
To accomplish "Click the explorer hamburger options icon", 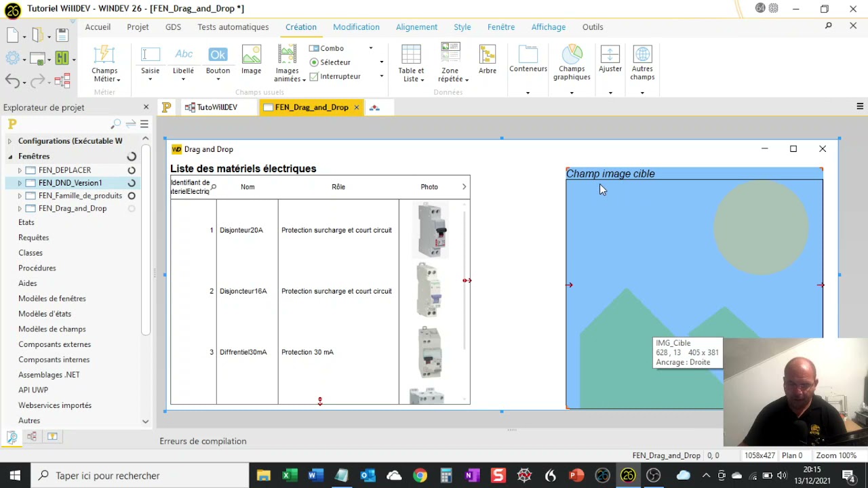I will (x=144, y=124).
